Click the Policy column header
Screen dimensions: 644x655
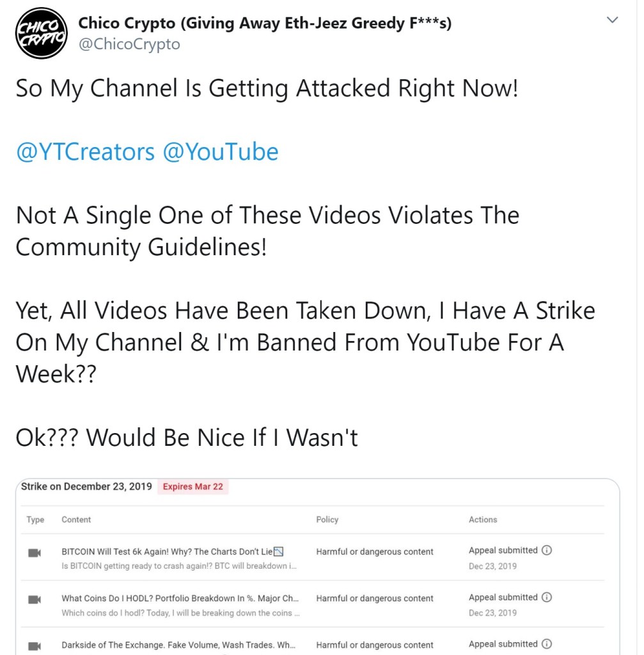(327, 519)
